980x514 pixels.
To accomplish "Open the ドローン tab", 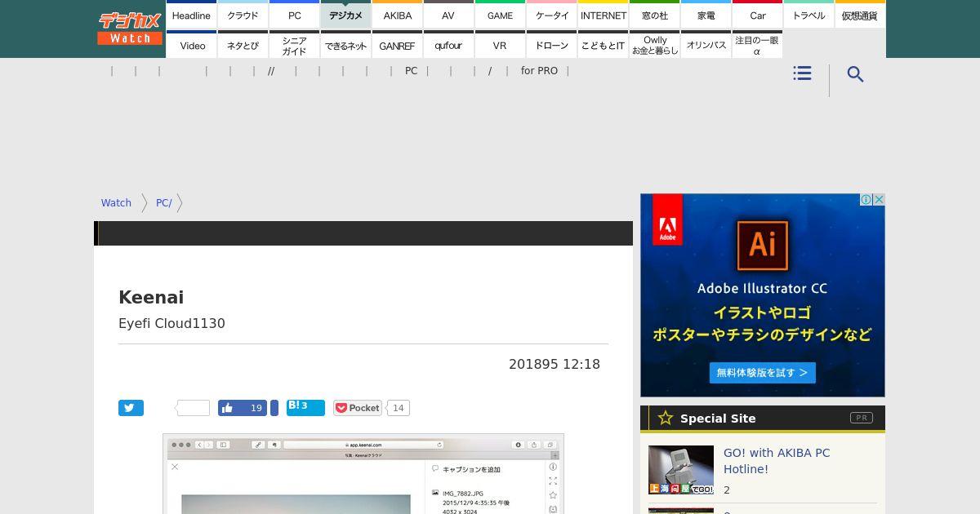I will click(x=551, y=45).
